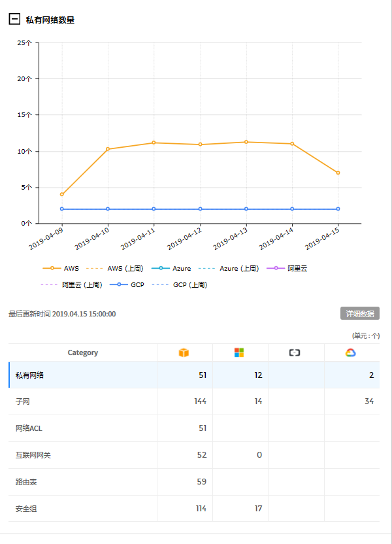Select the 网络ACL row

(x=83, y=428)
